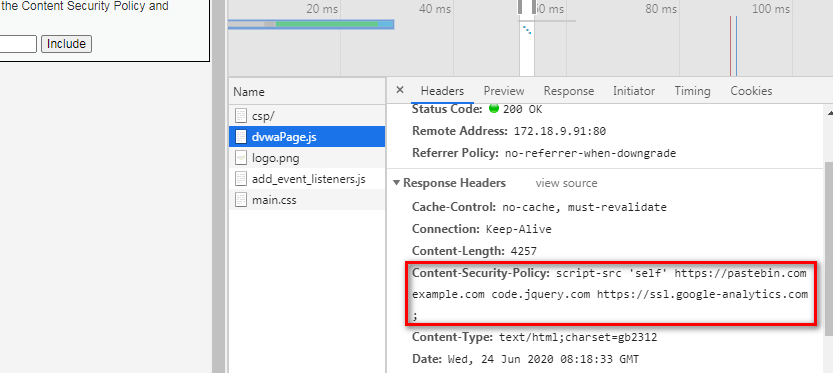Click the Include button
The width and height of the screenshot is (833, 373).
coord(66,44)
